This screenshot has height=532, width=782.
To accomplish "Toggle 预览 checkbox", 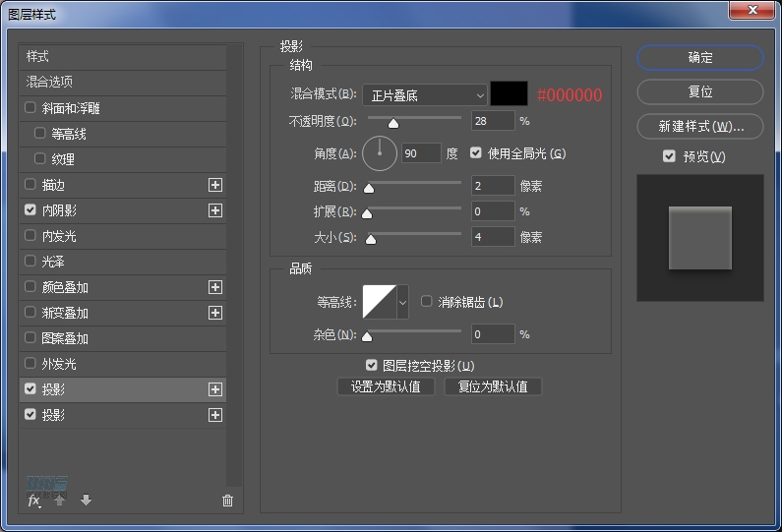I will click(x=669, y=156).
